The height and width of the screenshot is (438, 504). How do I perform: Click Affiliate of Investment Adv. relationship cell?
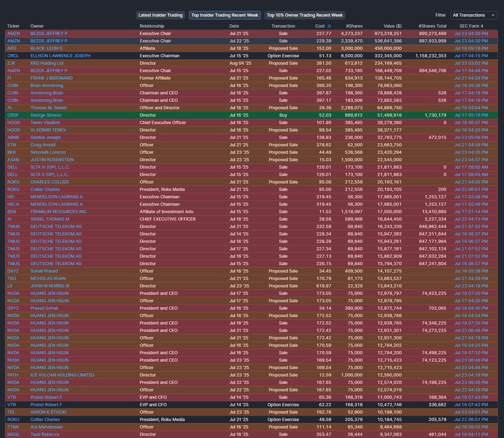pyautogui.click(x=167, y=212)
